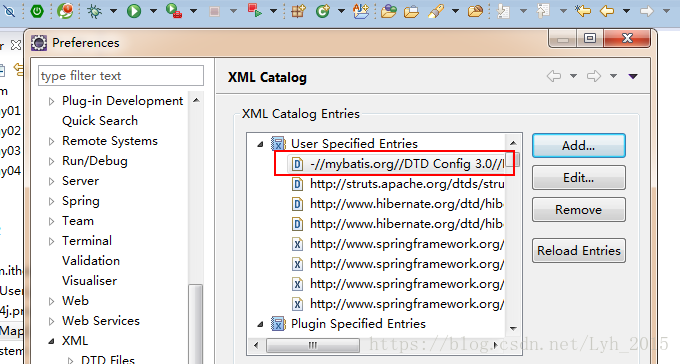Click the globe web browser toolbar icon
This screenshot has width=680, height=364.
pyautogui.click(x=65, y=10)
